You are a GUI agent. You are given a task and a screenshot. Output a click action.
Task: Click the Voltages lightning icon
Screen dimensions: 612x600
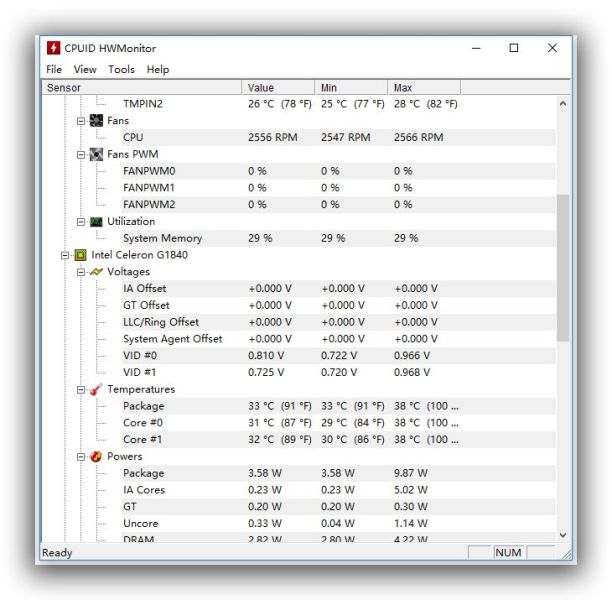(96, 272)
